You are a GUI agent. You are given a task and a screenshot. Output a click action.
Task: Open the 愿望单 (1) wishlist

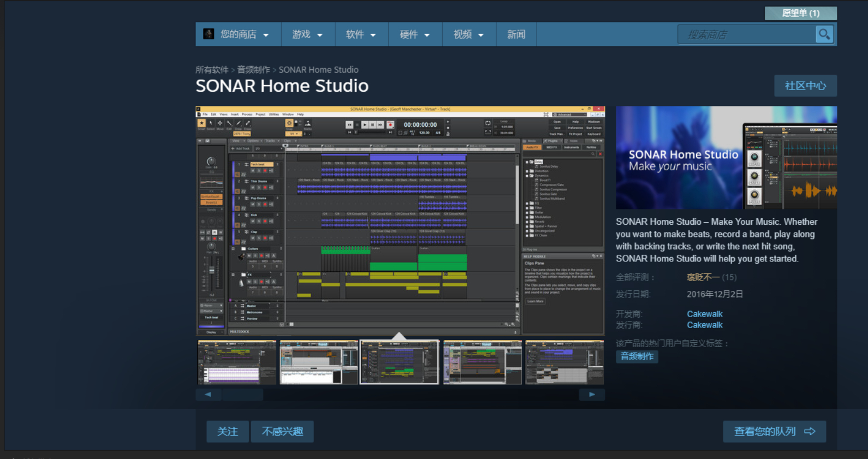click(801, 13)
